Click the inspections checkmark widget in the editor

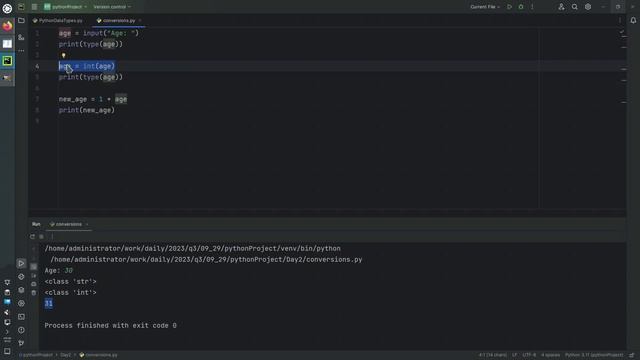[x=622, y=32]
